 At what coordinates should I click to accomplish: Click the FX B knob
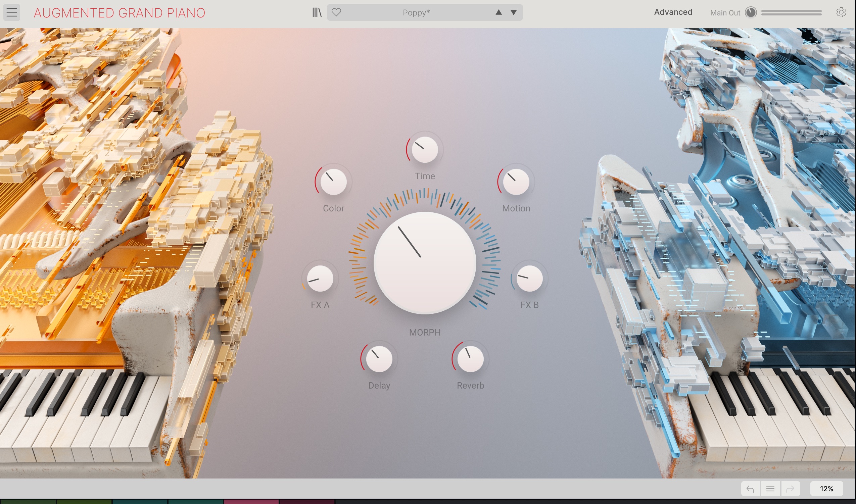tap(529, 279)
